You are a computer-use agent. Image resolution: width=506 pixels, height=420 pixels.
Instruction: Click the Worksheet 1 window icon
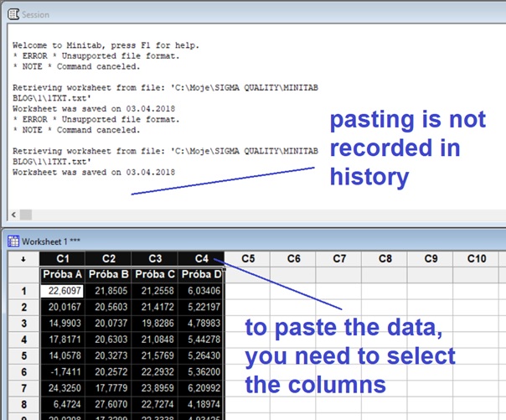click(13, 241)
